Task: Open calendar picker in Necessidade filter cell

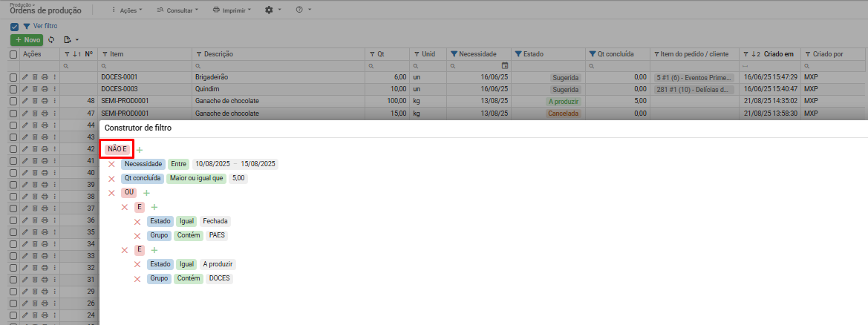Action: point(504,66)
